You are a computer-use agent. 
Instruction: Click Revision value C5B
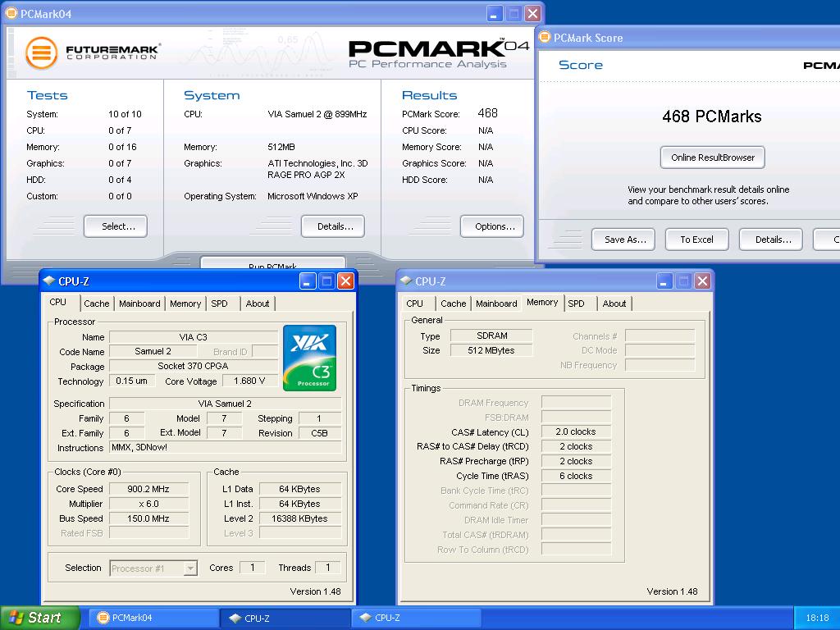(x=319, y=433)
